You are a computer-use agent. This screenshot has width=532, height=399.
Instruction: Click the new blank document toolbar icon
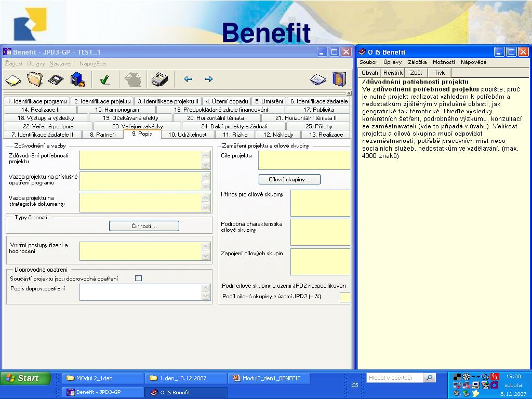pyautogui.click(x=13, y=80)
